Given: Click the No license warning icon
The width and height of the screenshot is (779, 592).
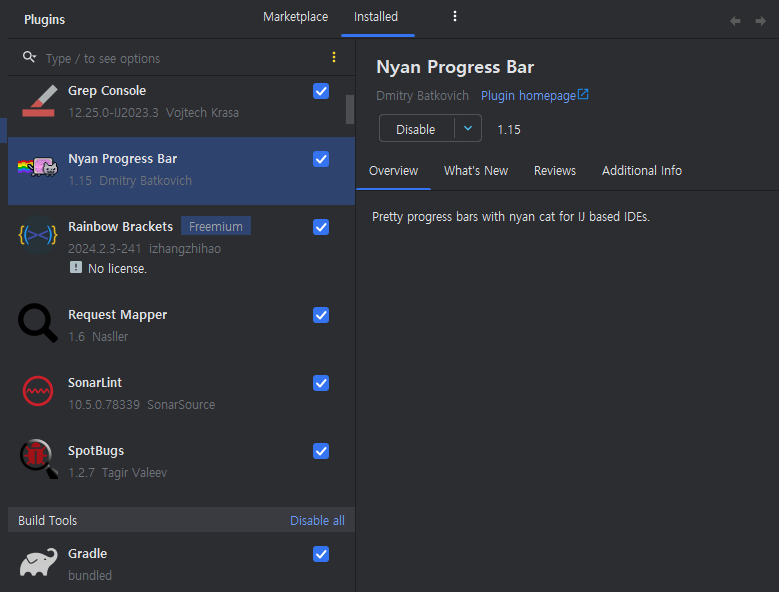Looking at the screenshot, I should click(76, 267).
